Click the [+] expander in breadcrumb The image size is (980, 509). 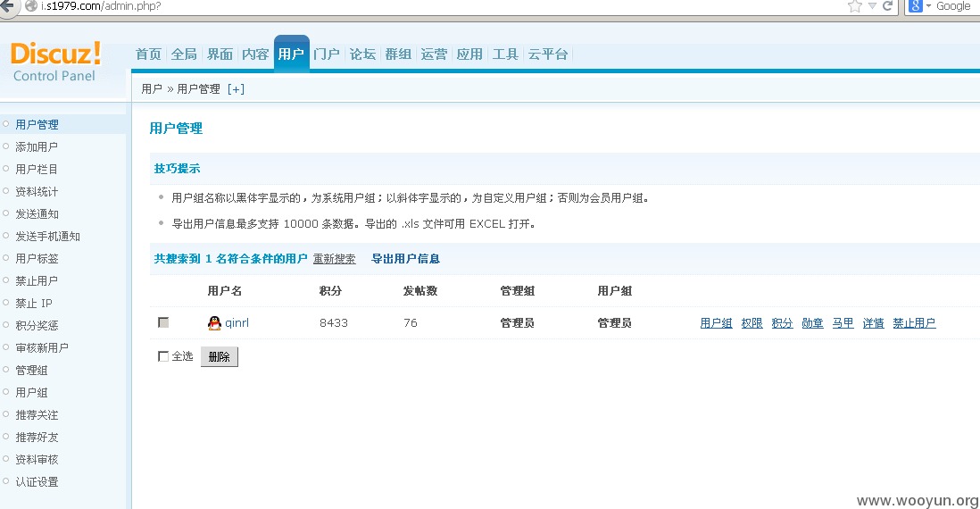pyautogui.click(x=236, y=89)
